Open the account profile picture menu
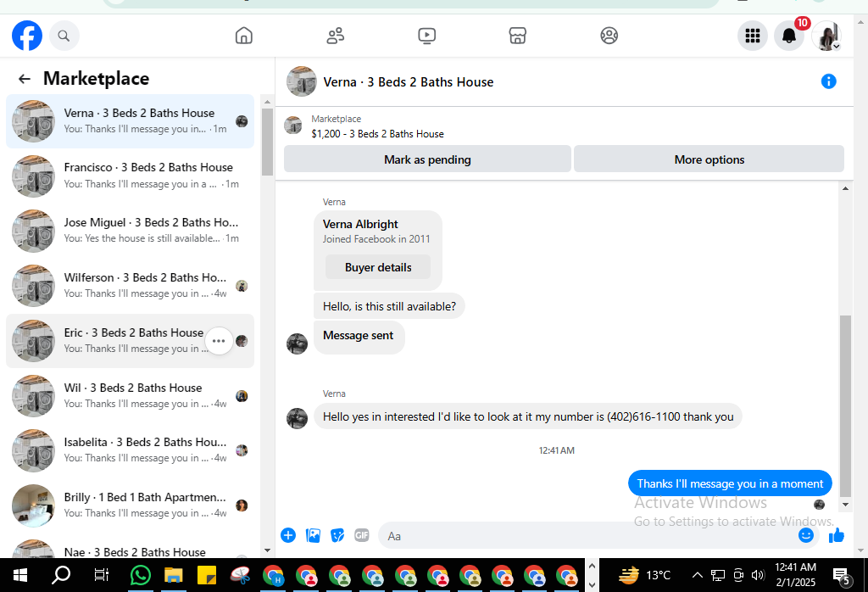The width and height of the screenshot is (868, 592). click(x=826, y=36)
